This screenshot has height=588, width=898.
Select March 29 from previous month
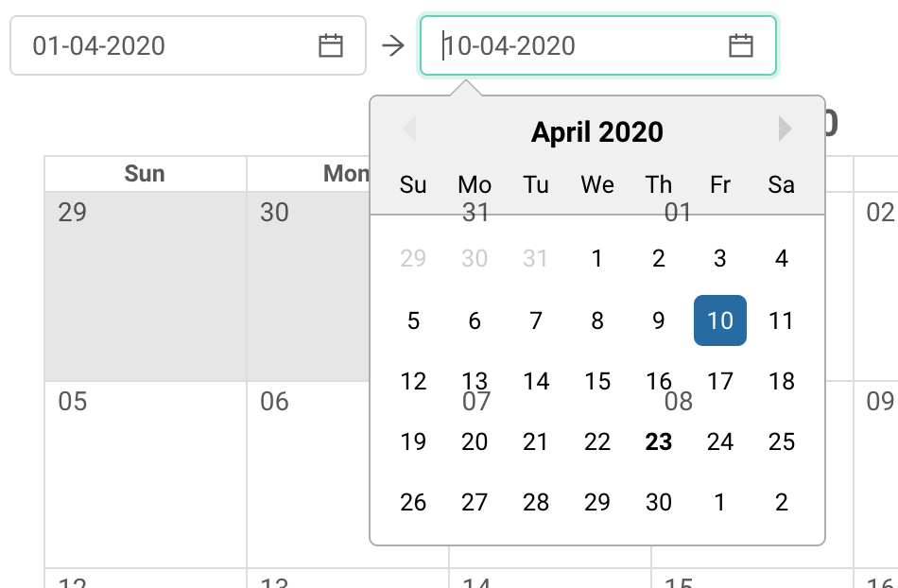click(x=413, y=260)
